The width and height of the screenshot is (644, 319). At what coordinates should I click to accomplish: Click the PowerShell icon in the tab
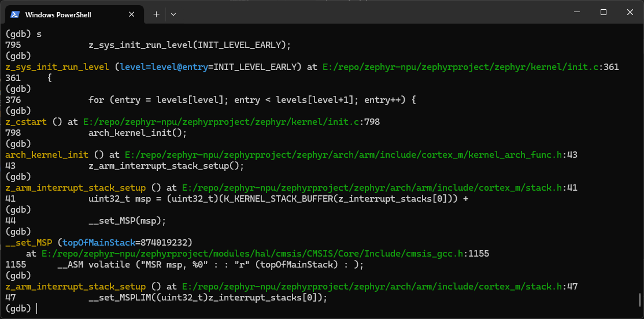tap(15, 14)
